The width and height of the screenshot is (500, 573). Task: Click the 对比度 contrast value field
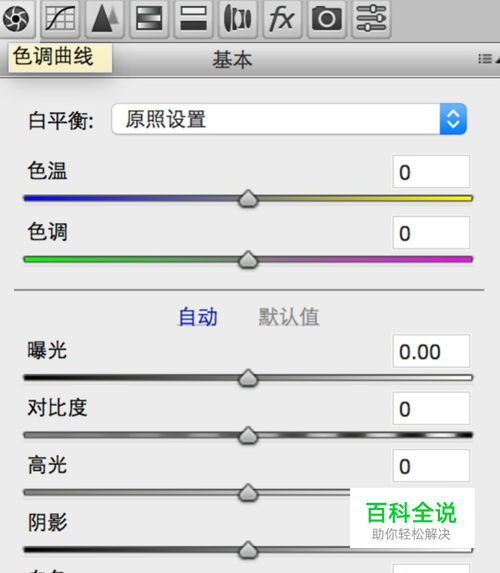pos(431,409)
